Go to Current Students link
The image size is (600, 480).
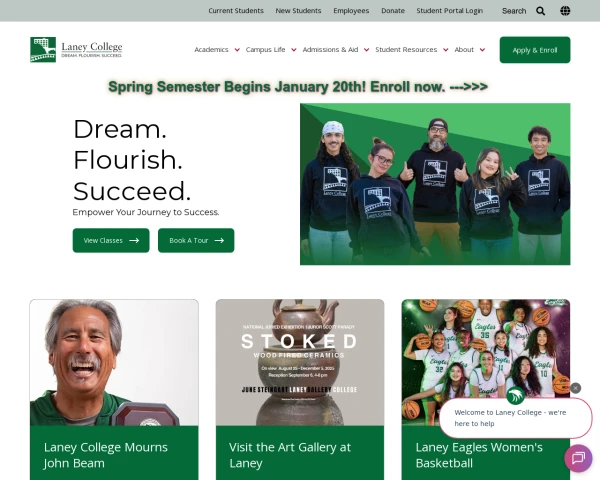[x=236, y=11]
